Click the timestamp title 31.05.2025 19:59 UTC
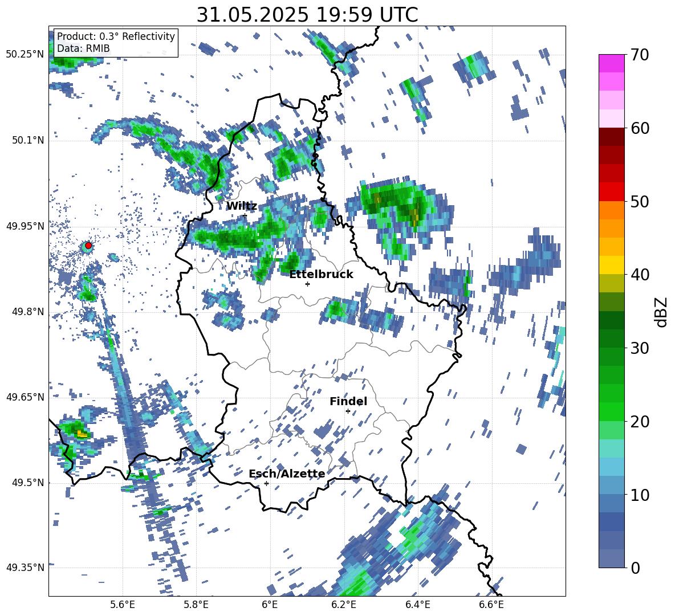This screenshot has width=675, height=616. (x=307, y=15)
